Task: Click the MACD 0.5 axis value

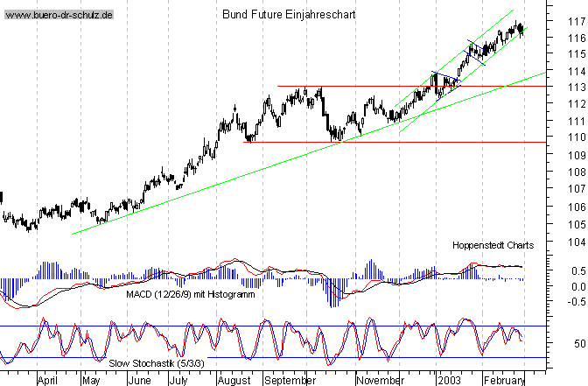Action: 578,270
